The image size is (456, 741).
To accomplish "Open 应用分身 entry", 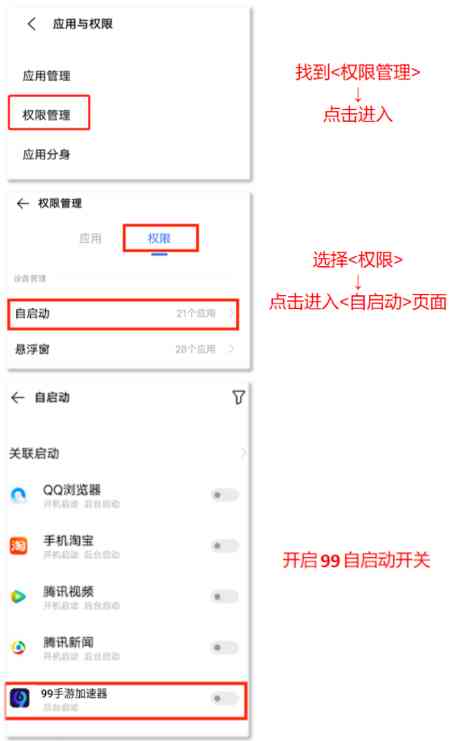I will click(47, 155).
